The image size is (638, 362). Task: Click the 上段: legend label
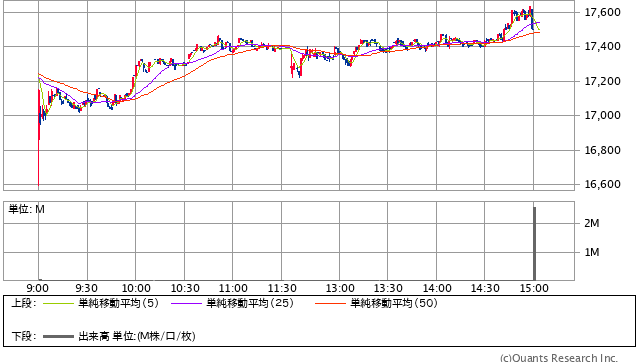click(24, 303)
